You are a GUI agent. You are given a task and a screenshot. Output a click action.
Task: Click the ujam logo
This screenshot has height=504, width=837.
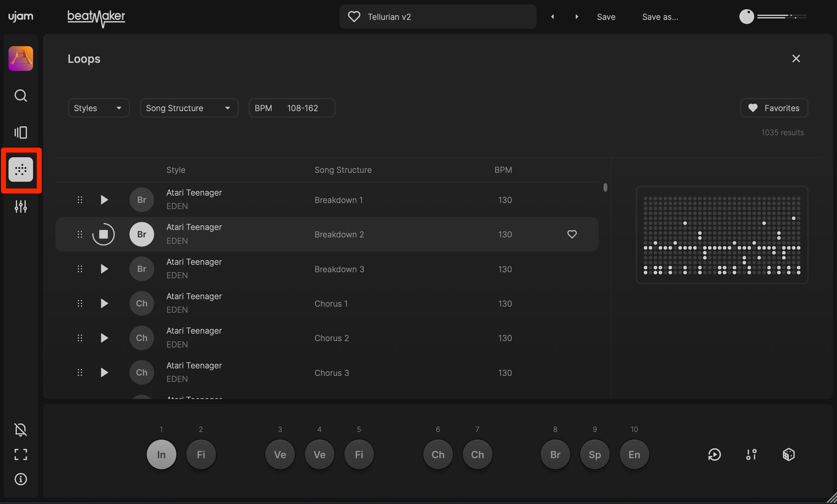point(21,16)
